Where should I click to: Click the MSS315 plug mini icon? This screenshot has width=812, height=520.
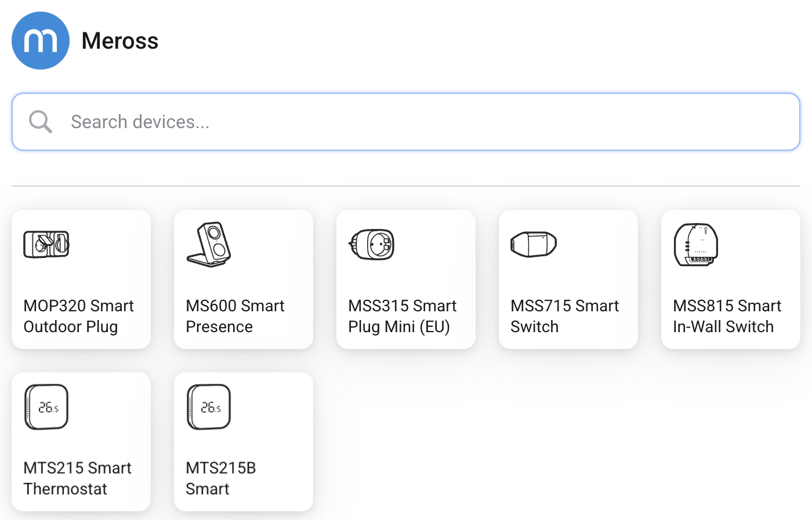372,244
